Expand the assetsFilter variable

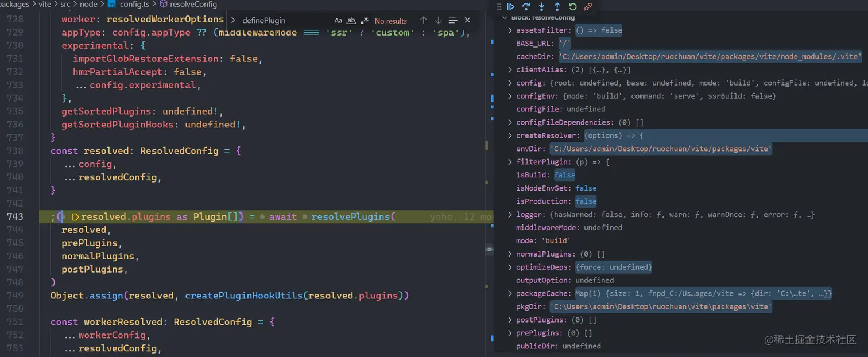(x=510, y=30)
